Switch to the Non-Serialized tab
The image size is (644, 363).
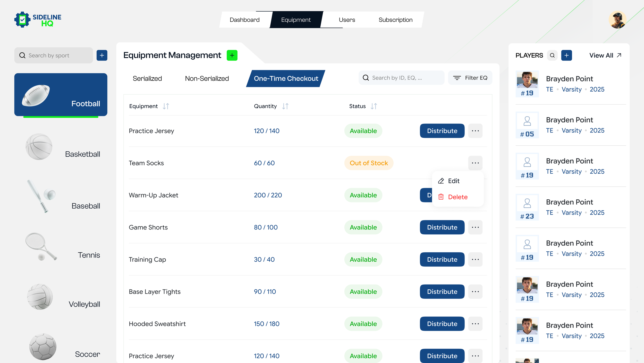pos(207,78)
